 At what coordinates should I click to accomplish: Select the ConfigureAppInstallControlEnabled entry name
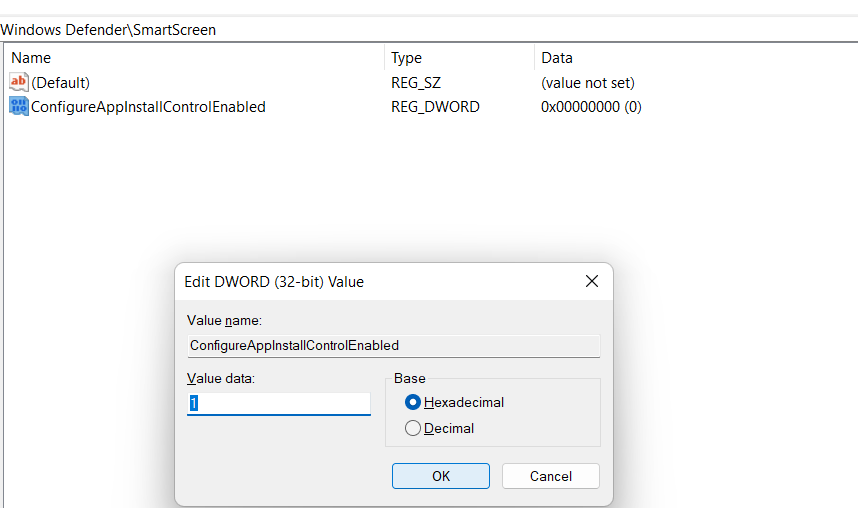tap(148, 106)
